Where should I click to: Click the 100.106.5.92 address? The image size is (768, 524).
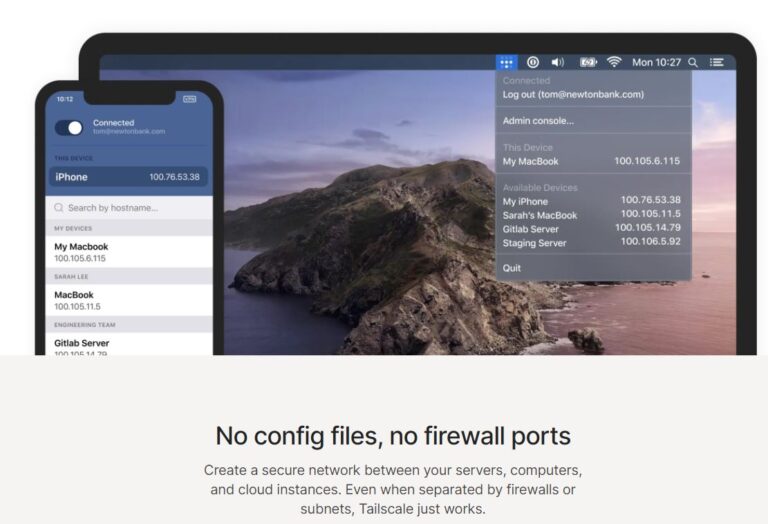point(650,241)
